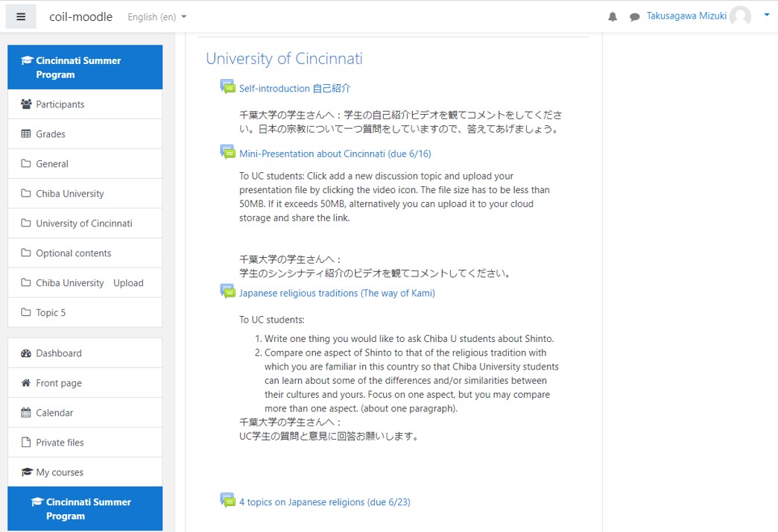Click the Private files document icon
Image resolution: width=778 pixels, height=532 pixels.
pyautogui.click(x=26, y=442)
